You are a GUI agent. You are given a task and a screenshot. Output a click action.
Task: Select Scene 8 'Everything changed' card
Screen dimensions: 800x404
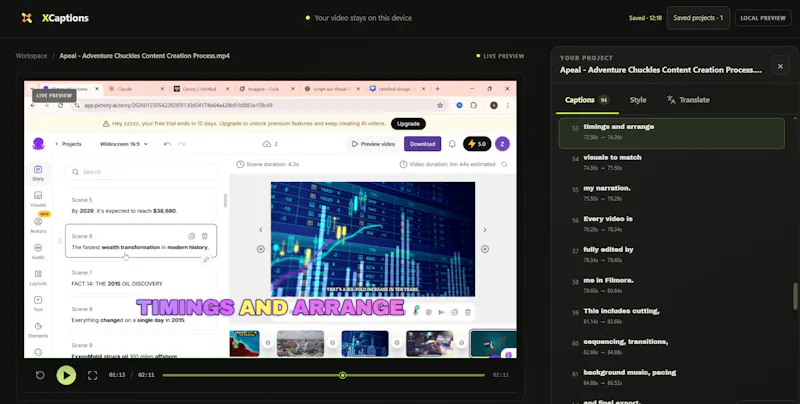pyautogui.click(x=141, y=315)
